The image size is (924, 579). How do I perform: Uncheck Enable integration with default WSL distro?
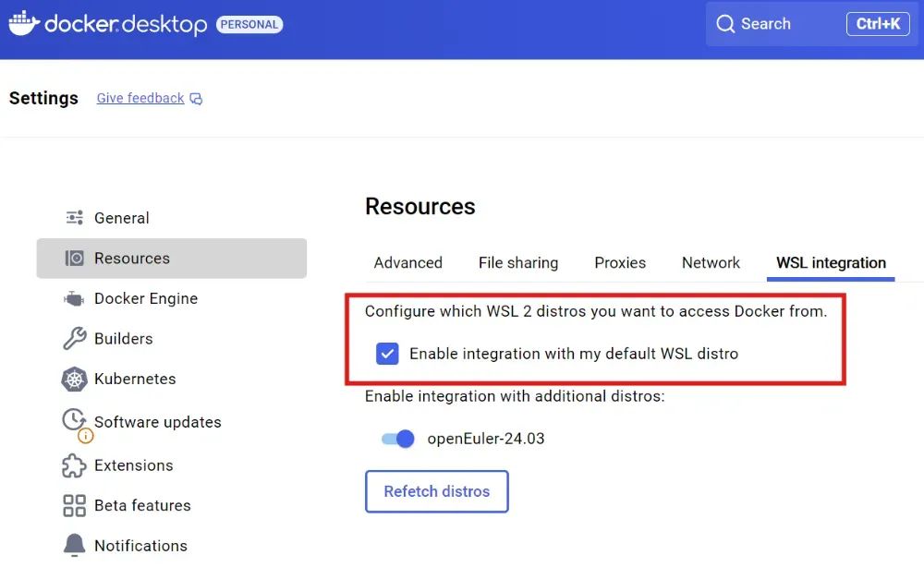click(387, 354)
